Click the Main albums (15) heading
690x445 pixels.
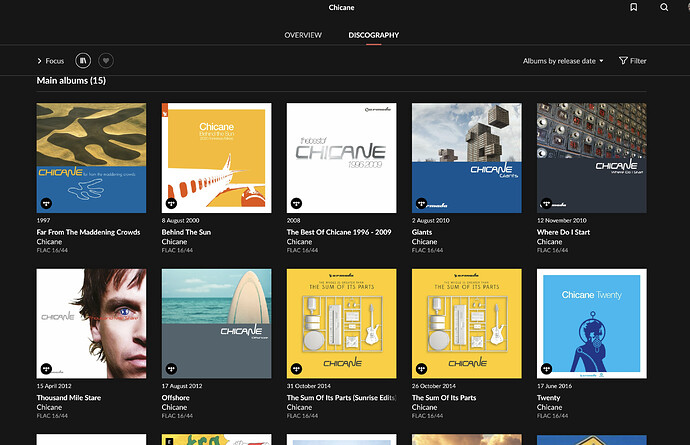click(x=71, y=81)
